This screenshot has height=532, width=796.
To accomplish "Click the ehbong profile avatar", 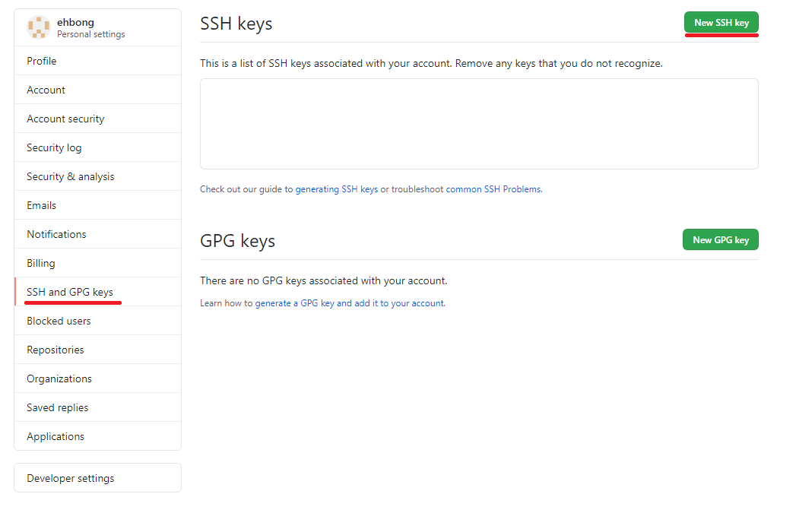I will [x=39, y=27].
